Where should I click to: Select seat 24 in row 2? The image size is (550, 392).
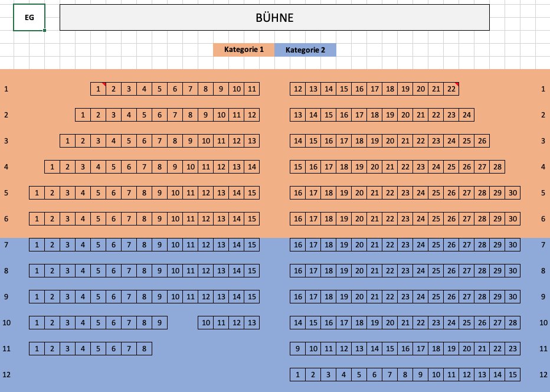tap(467, 115)
